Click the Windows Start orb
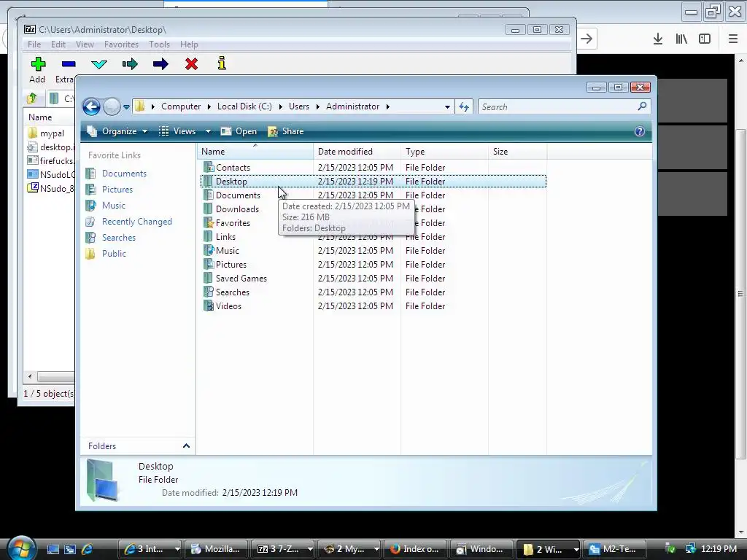 tap(21, 548)
